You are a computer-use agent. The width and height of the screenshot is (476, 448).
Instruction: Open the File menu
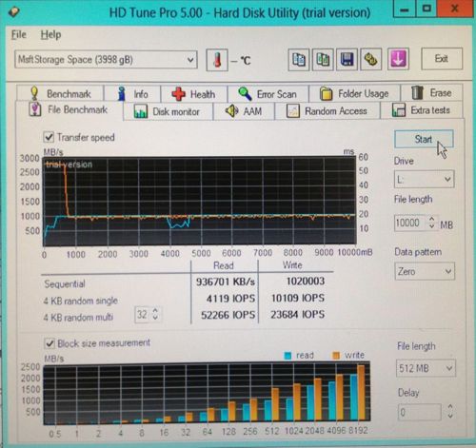19,34
